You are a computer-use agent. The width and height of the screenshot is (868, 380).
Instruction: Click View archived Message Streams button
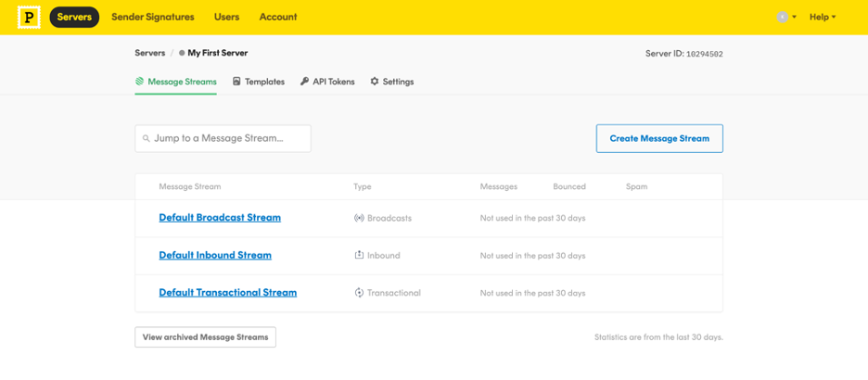[205, 336]
